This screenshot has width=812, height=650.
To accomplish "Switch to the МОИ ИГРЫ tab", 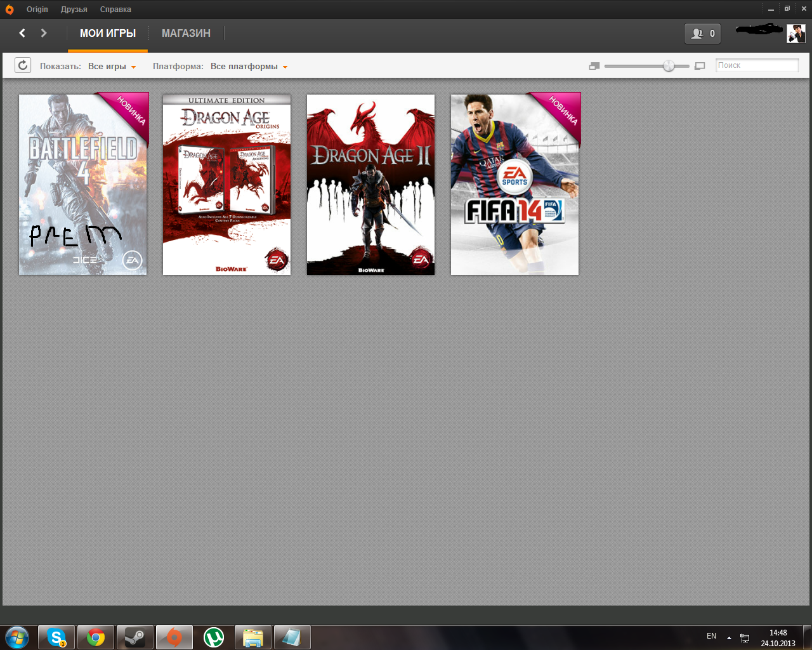I will click(108, 34).
